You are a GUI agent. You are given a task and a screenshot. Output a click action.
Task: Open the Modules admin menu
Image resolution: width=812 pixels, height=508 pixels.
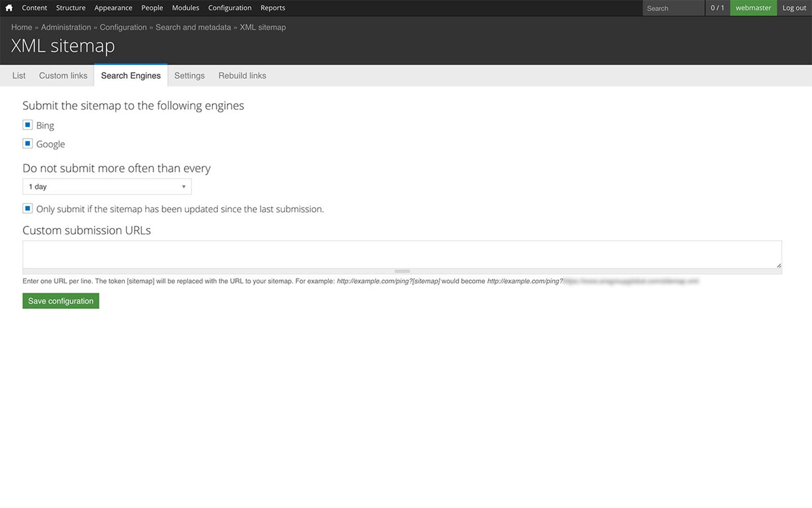coord(186,8)
